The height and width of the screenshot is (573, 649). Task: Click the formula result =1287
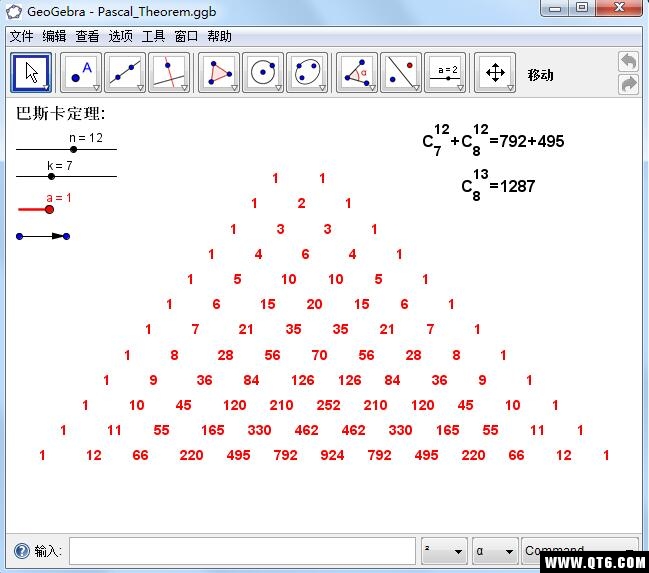coord(512,186)
